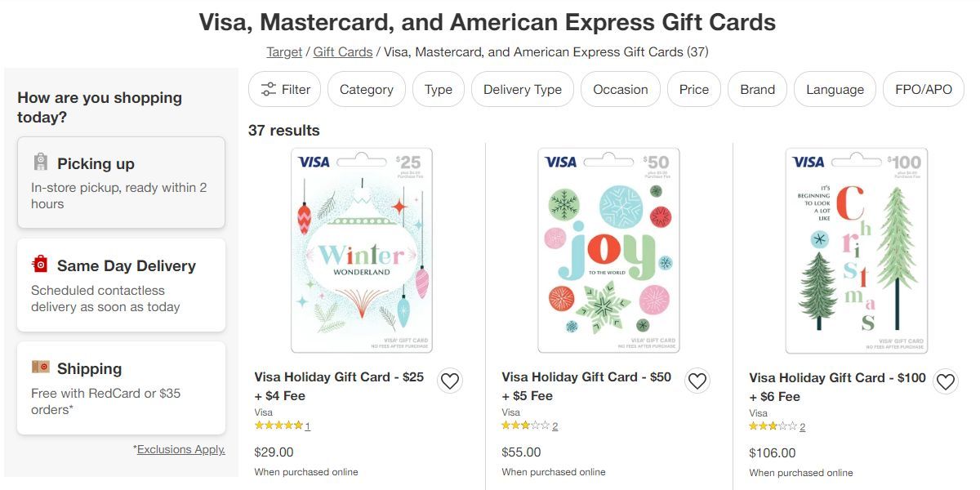Save the $100 Visa Gift Card to favorites

coord(945,381)
